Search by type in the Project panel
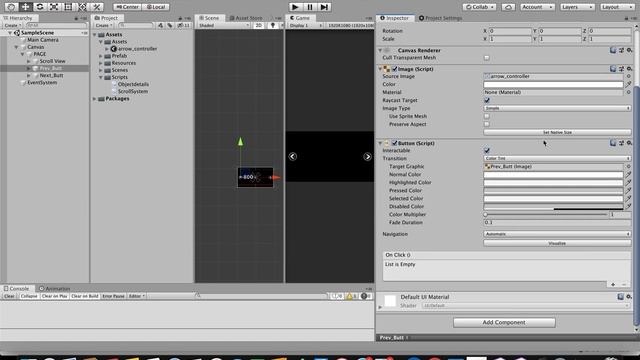 click(160, 25)
